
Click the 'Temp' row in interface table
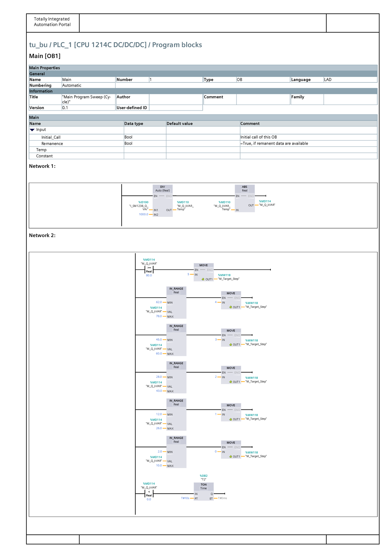click(x=41, y=150)
